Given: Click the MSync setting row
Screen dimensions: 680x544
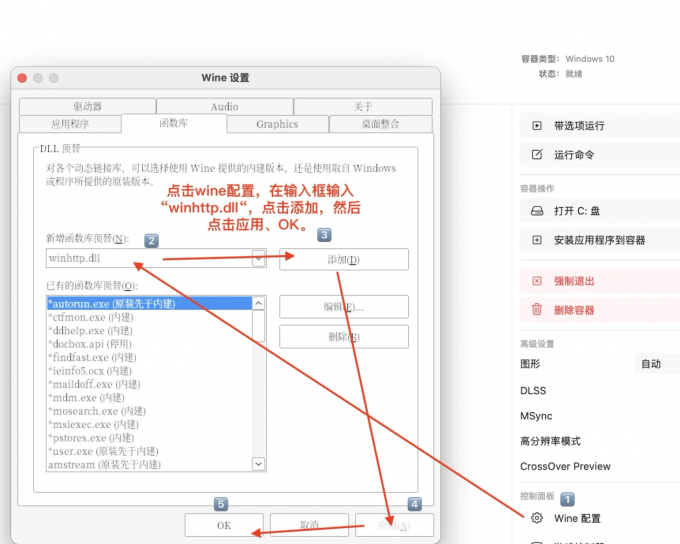Looking at the screenshot, I should click(x=600, y=416).
